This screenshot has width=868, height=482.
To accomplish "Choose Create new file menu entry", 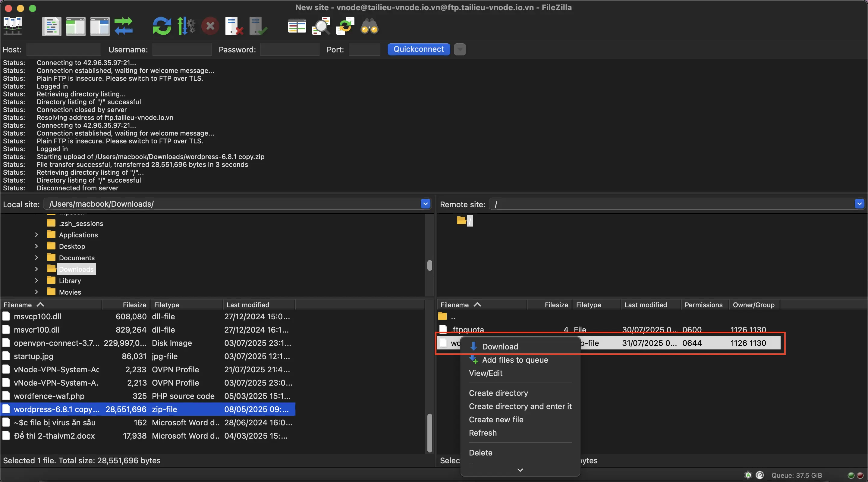I will [x=520, y=419].
